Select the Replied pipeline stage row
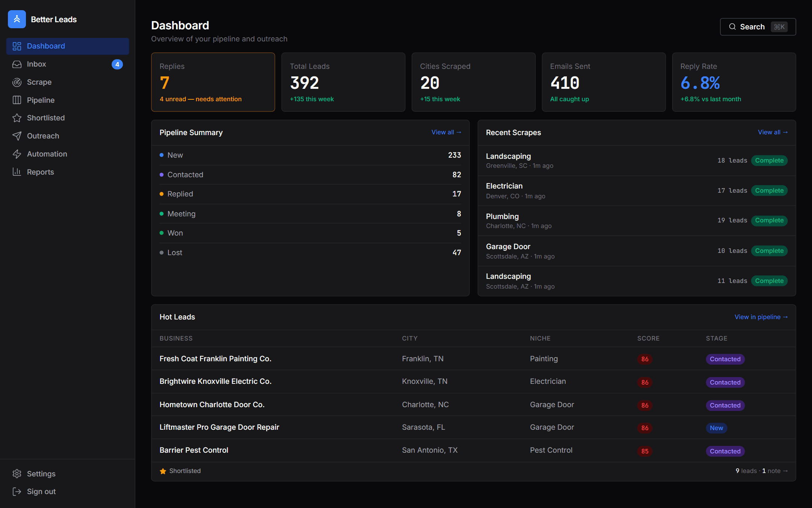The image size is (812, 508). pyautogui.click(x=310, y=194)
